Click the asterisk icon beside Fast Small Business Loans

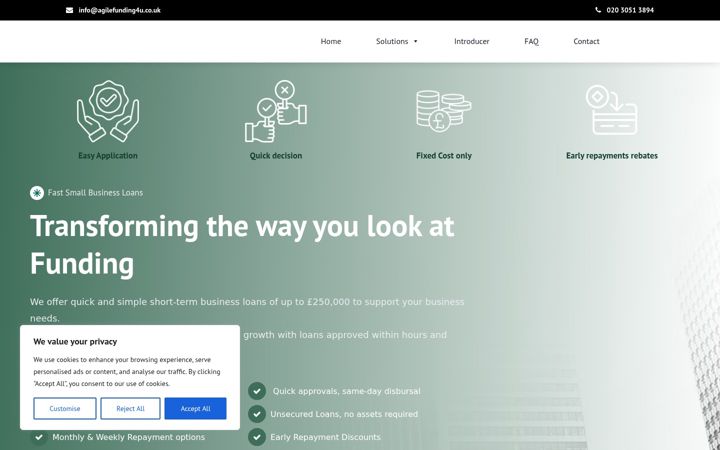(37, 193)
